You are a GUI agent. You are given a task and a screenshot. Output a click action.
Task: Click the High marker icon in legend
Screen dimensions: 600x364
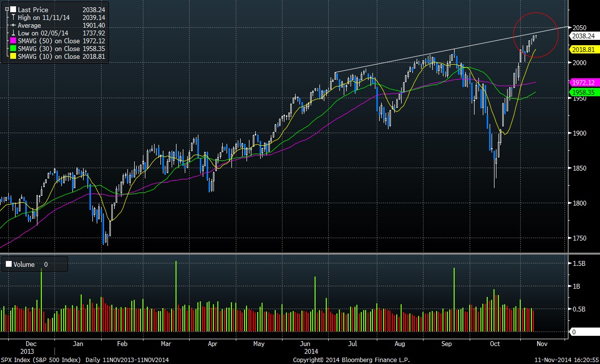(x=13, y=17)
